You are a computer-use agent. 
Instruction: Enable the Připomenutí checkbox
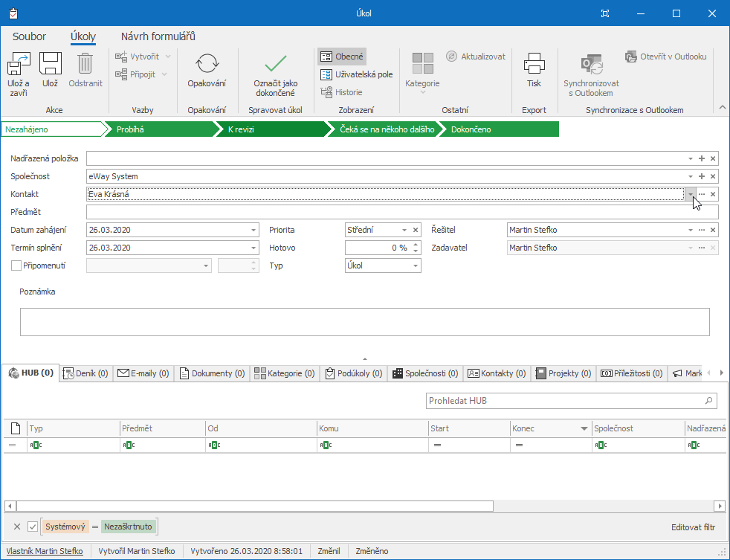pyautogui.click(x=16, y=265)
